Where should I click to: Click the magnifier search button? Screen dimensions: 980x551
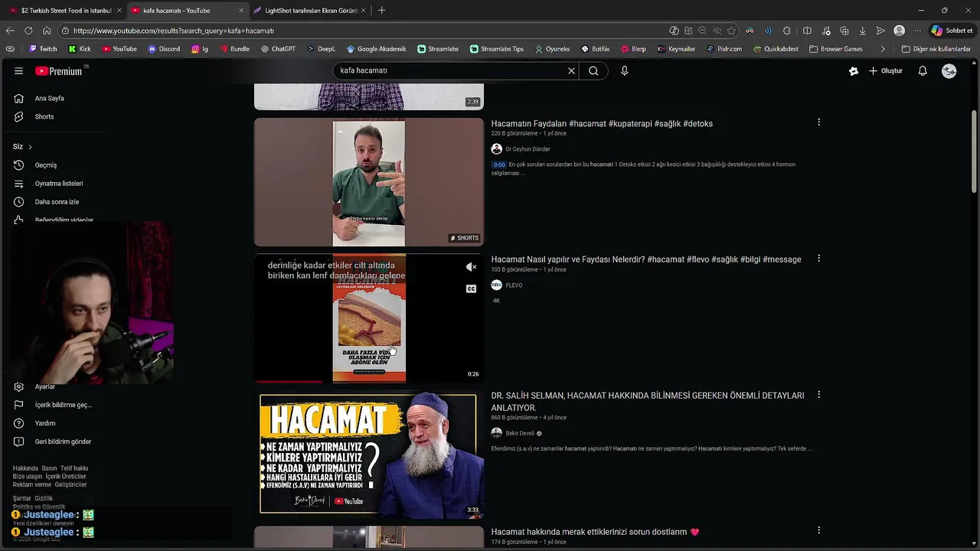point(593,71)
